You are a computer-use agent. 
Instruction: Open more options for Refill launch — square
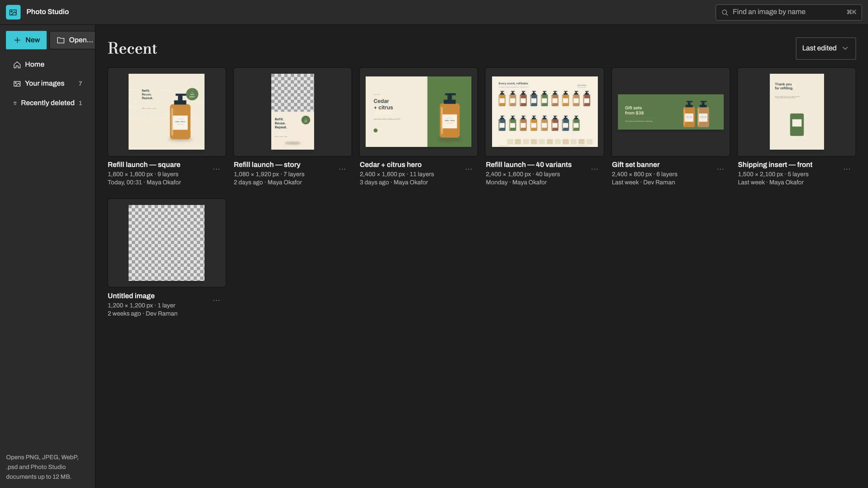[x=216, y=169]
